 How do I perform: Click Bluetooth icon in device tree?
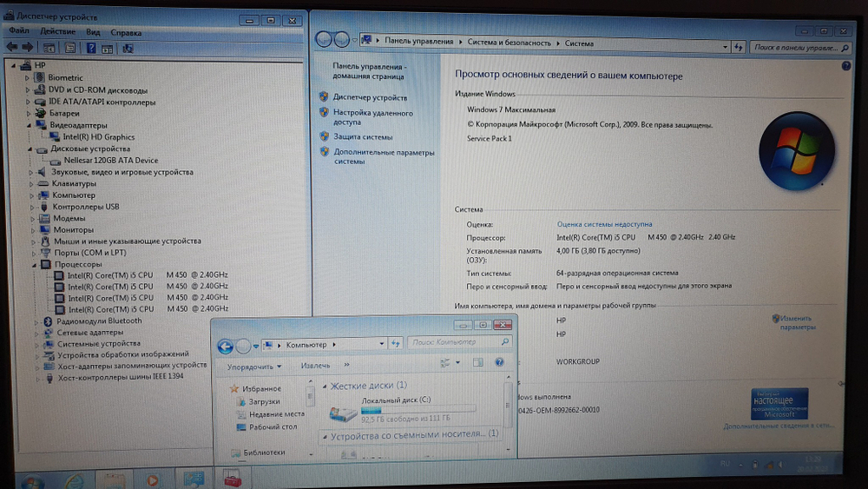[48, 321]
